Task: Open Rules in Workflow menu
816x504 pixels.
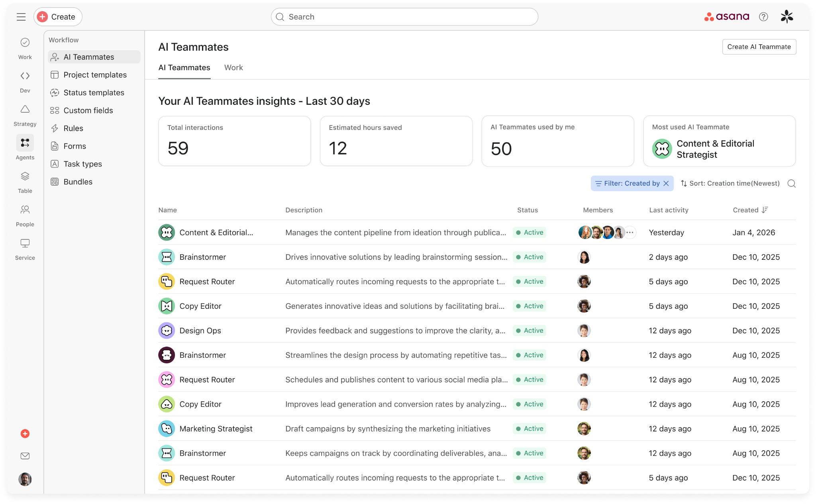Action: 94,128
